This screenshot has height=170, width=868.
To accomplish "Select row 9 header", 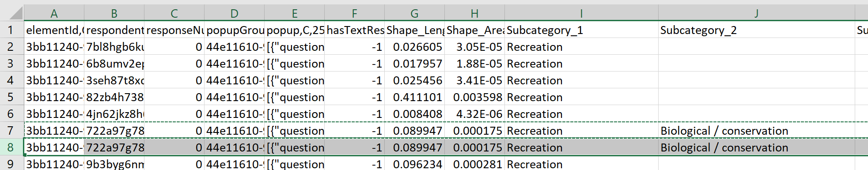I will pyautogui.click(x=11, y=163).
